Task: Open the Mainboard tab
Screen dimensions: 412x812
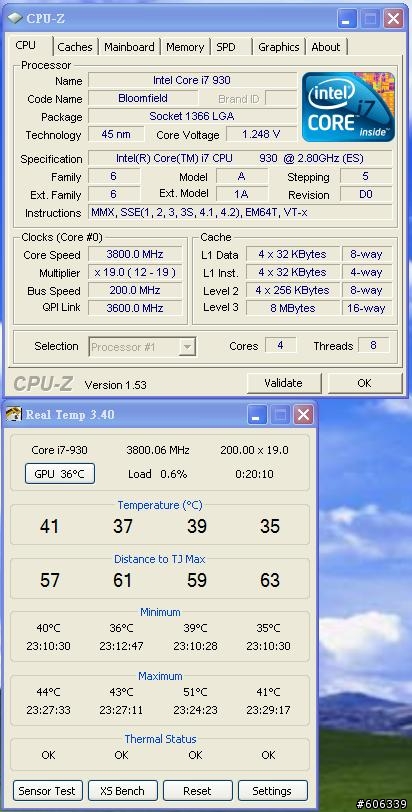Action: click(x=129, y=47)
